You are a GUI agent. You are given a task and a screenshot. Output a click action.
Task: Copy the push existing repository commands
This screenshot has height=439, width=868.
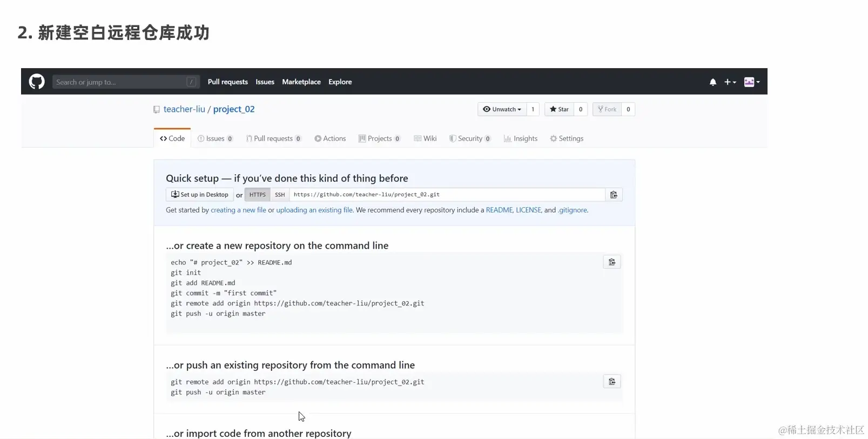(611, 382)
